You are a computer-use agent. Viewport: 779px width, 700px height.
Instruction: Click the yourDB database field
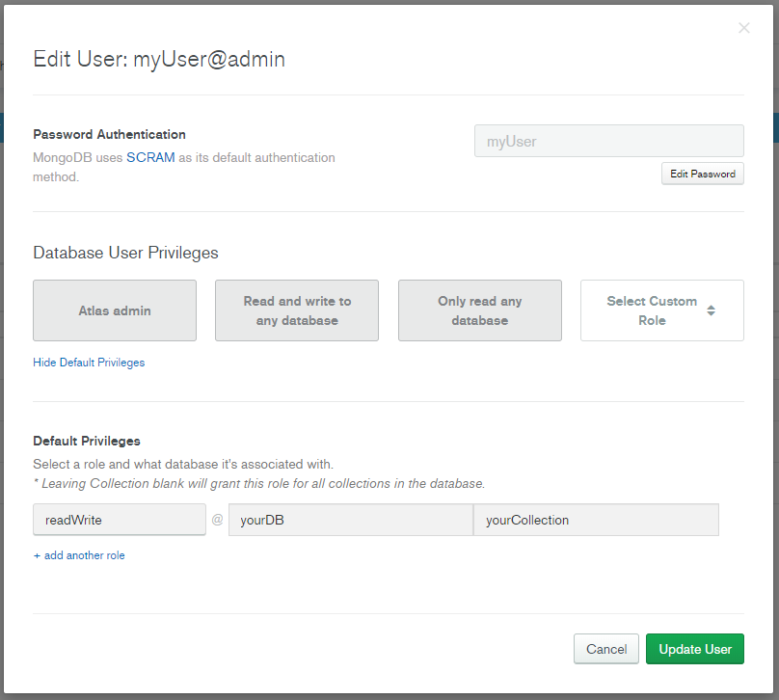point(350,520)
